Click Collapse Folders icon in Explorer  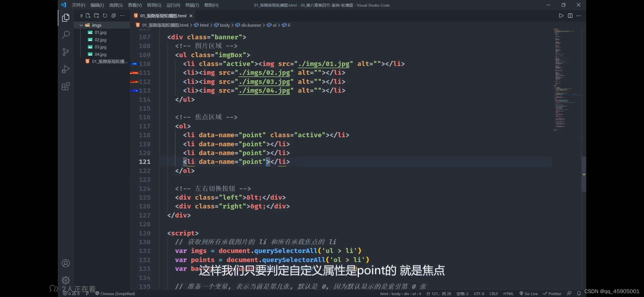113,16
